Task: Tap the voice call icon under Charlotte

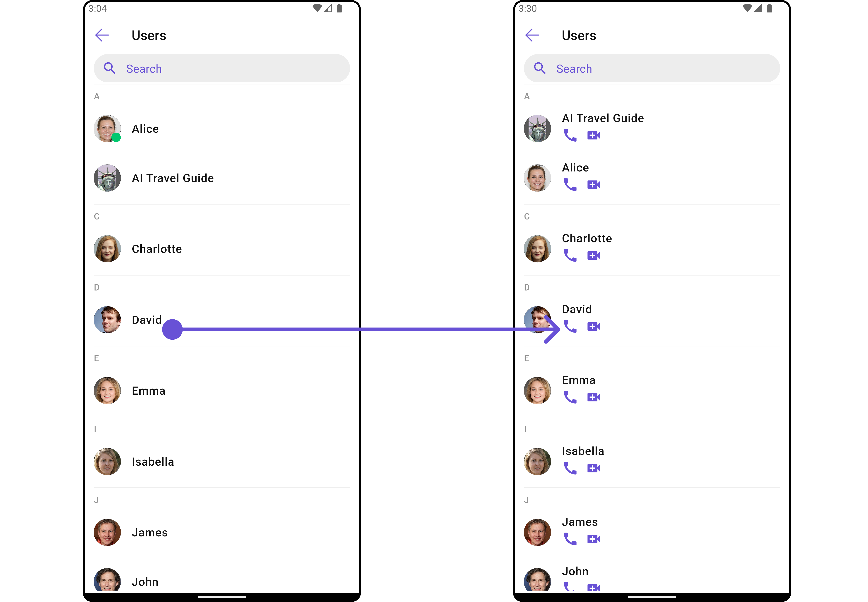Action: (570, 255)
